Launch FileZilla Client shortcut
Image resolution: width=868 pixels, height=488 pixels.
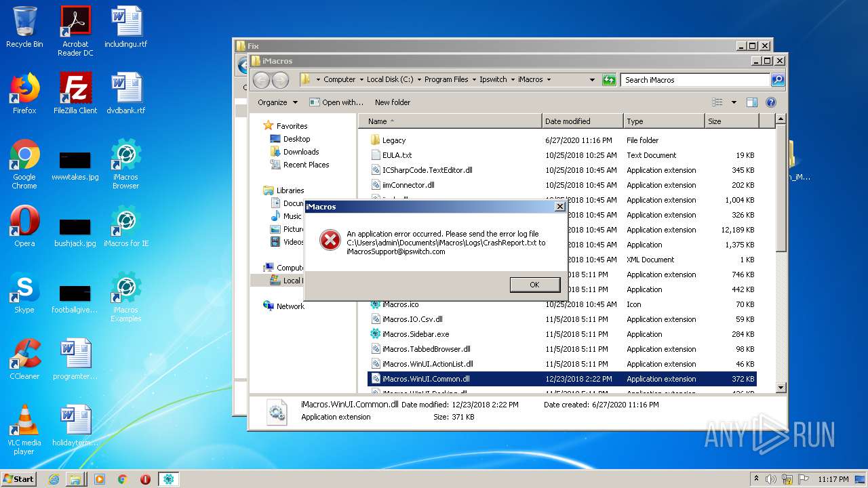(75, 94)
